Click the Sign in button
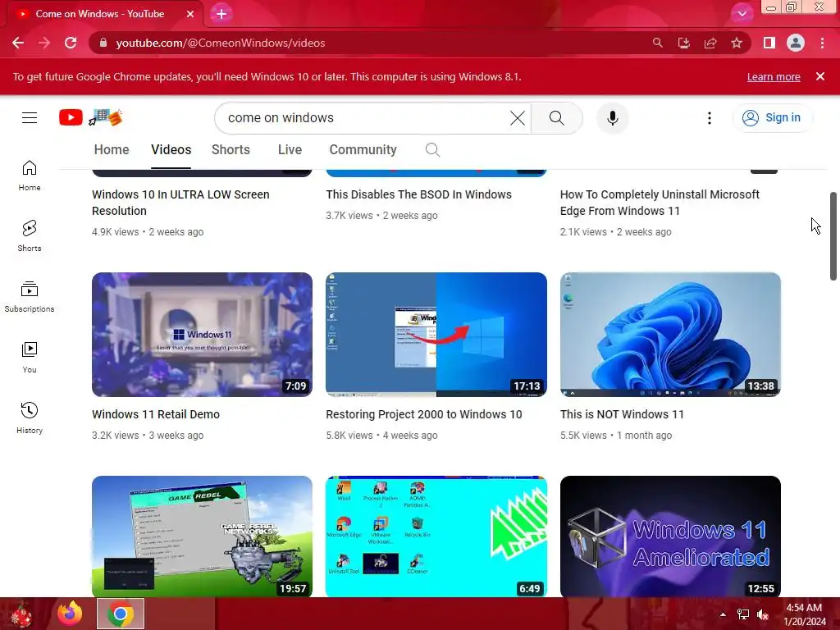The height and width of the screenshot is (630, 840). click(x=772, y=118)
